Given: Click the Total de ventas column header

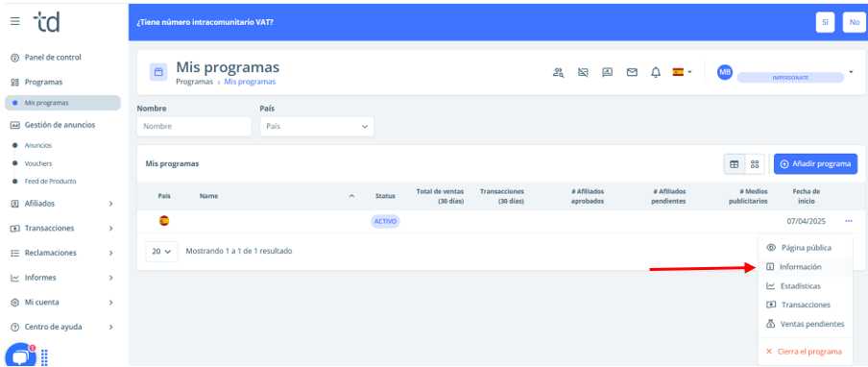Looking at the screenshot, I should [440, 196].
